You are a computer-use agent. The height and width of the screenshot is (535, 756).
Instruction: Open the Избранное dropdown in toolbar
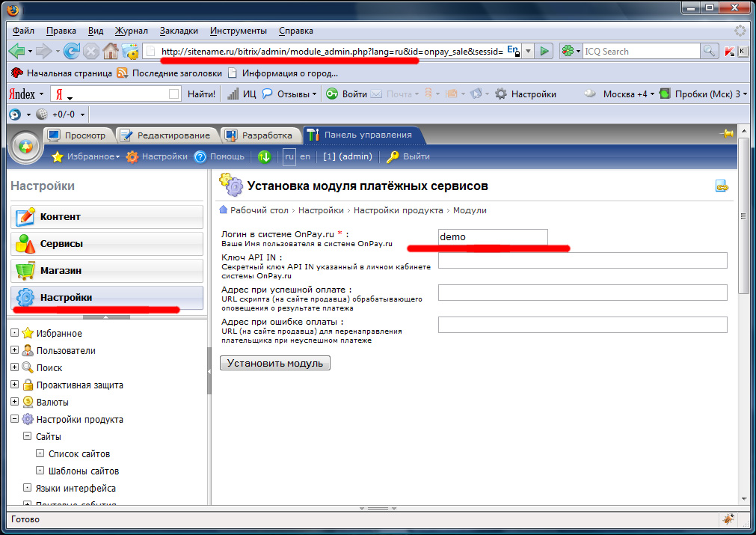point(85,156)
